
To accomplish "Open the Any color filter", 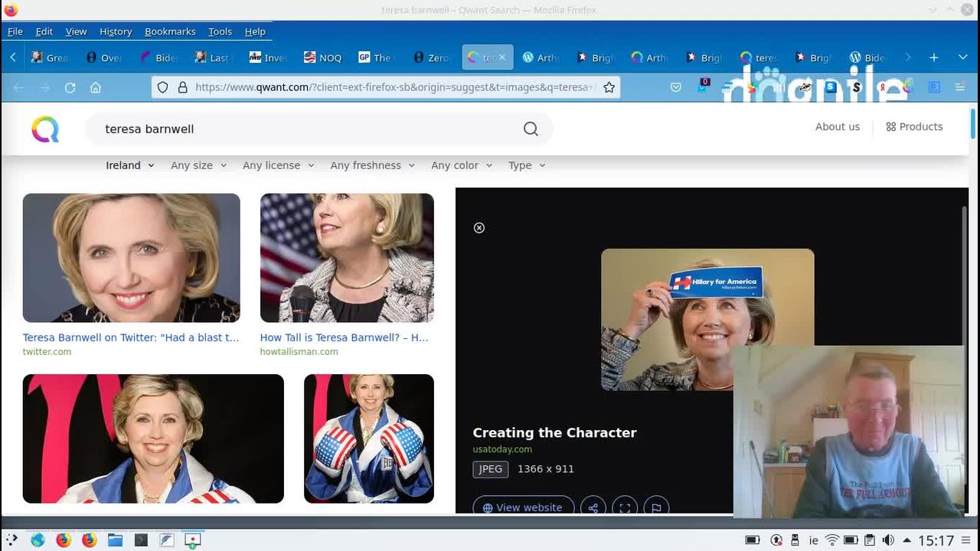I will (461, 165).
